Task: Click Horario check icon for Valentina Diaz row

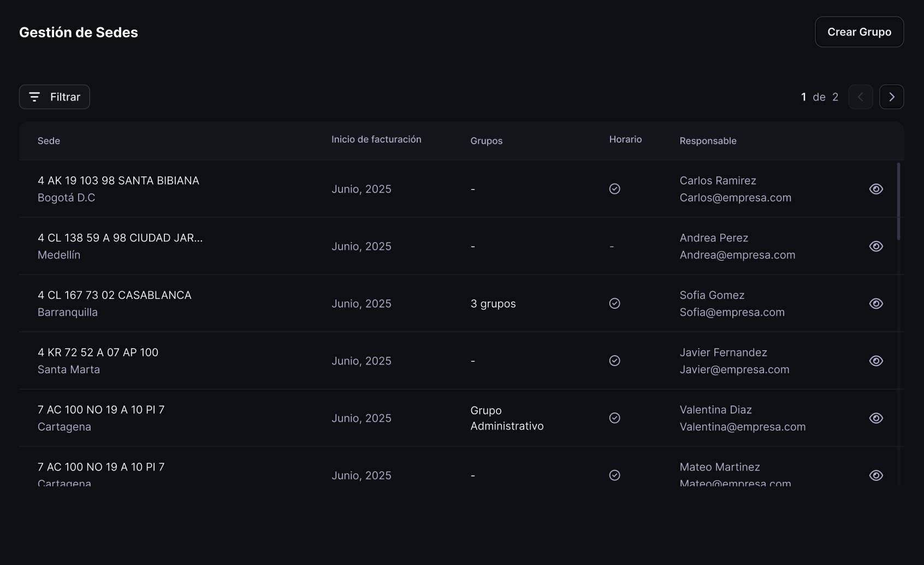Action: tap(614, 418)
